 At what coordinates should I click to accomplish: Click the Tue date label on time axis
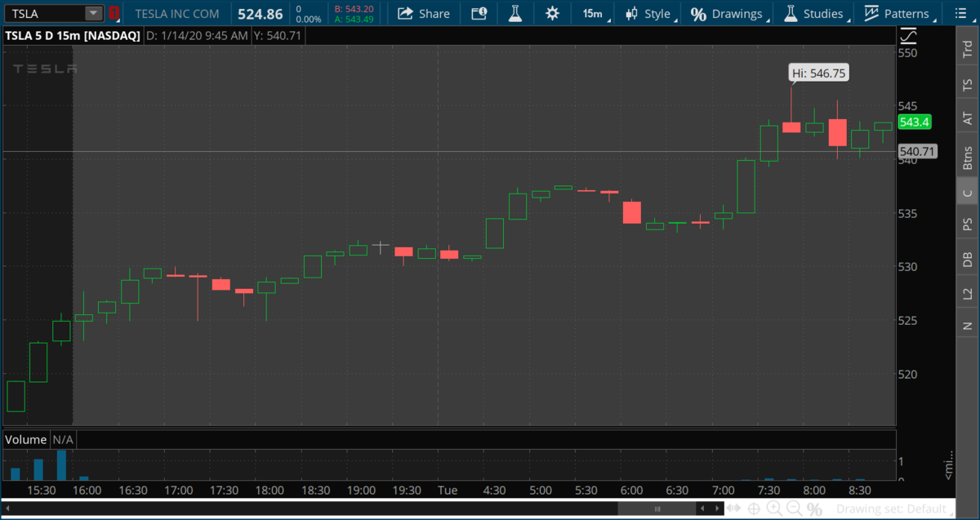click(447, 490)
